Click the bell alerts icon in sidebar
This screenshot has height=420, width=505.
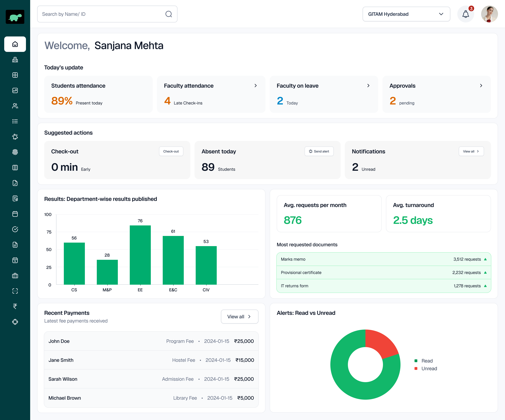point(15,137)
